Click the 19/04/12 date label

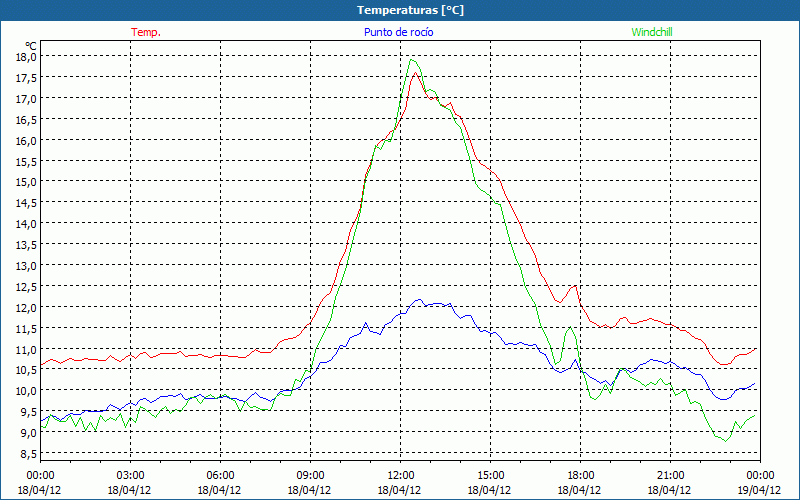click(x=759, y=490)
